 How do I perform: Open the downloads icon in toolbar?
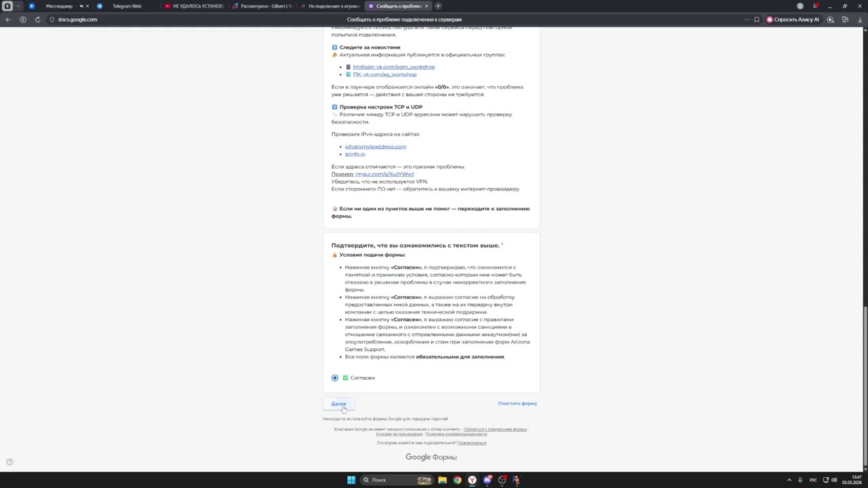[860, 20]
